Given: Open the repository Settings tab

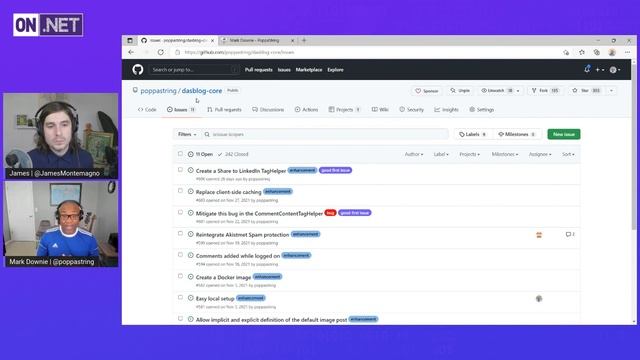Looking at the screenshot, I should [482, 109].
